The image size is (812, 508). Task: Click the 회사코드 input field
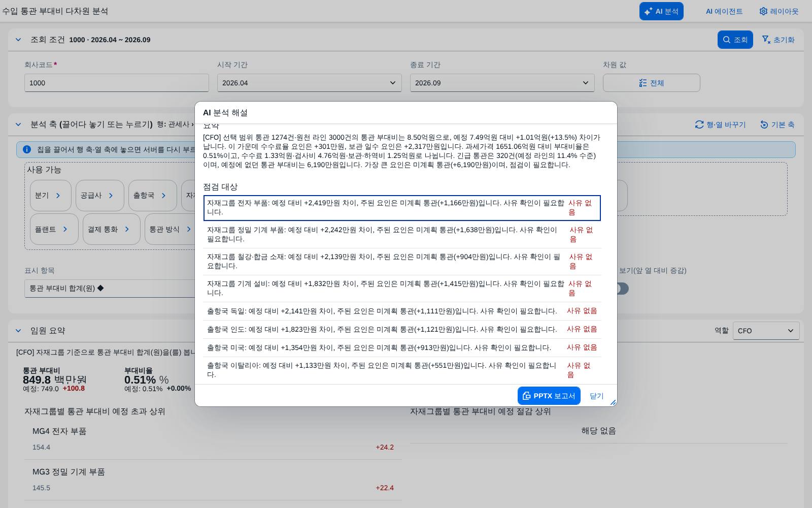(117, 83)
